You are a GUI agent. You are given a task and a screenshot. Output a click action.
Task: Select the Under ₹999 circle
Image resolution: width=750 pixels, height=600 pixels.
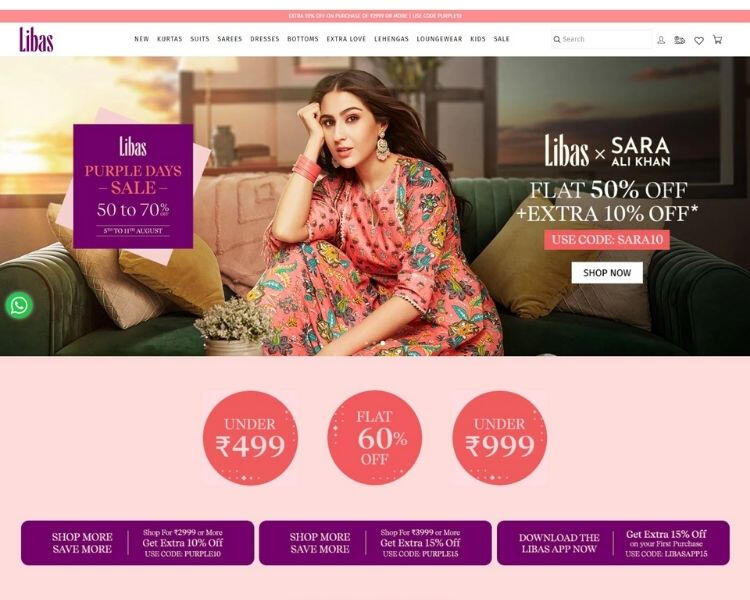[x=499, y=438]
